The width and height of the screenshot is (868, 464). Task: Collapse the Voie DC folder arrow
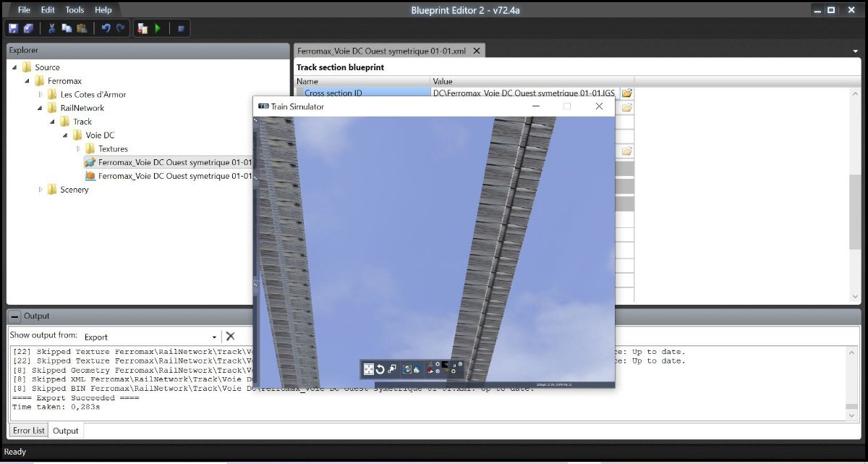(x=66, y=135)
